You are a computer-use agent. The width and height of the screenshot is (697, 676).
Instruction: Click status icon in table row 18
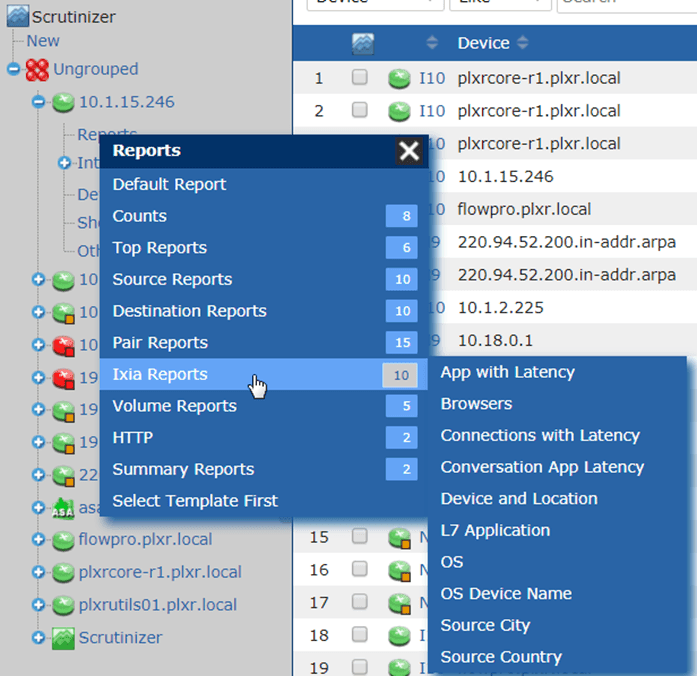click(x=399, y=636)
